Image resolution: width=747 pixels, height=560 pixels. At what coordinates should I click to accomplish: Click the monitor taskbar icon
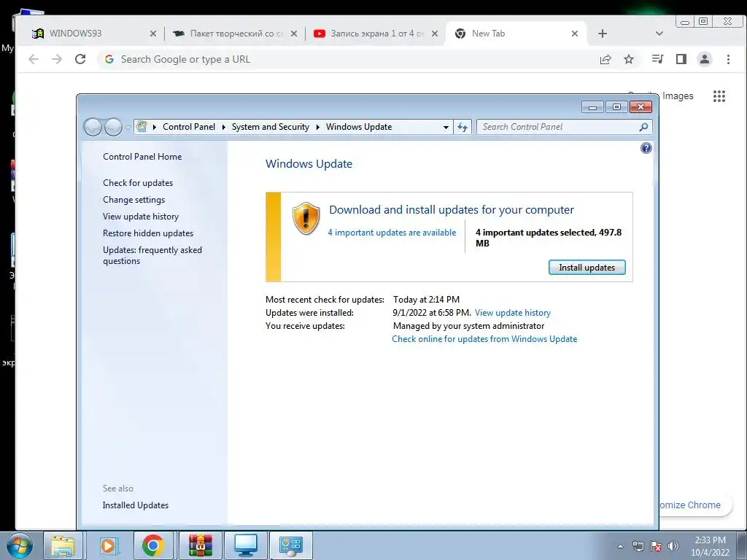click(x=246, y=545)
